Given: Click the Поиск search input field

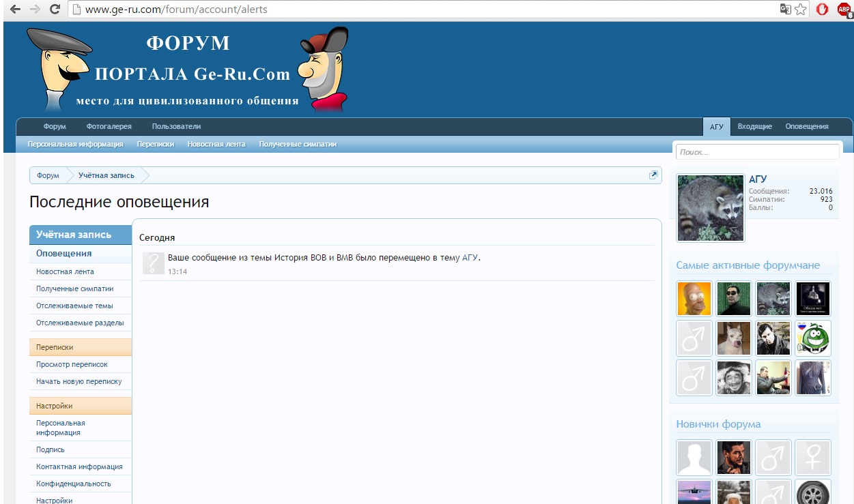Looking at the screenshot, I should [x=756, y=152].
